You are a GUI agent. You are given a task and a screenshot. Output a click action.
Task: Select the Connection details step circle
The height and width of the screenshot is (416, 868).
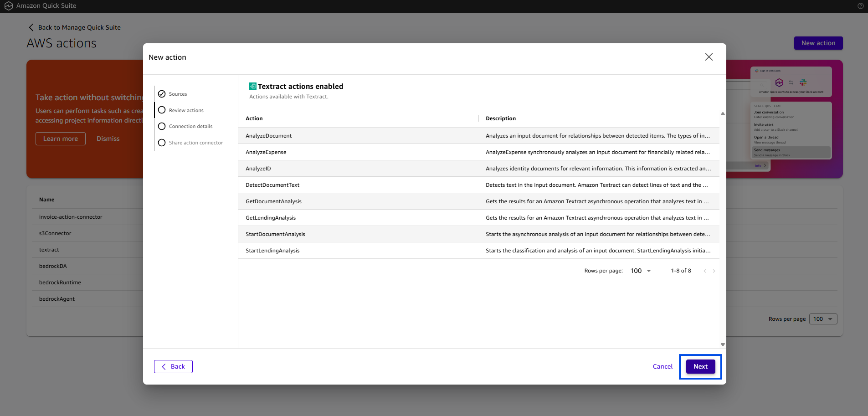(162, 126)
